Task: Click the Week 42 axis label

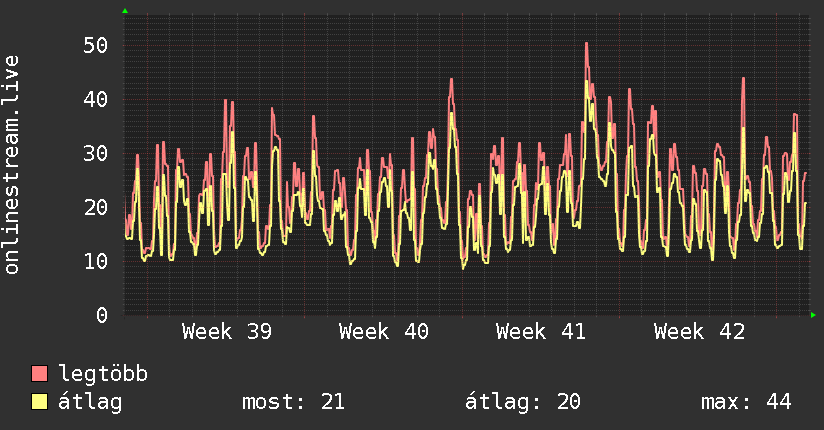Action: (699, 332)
